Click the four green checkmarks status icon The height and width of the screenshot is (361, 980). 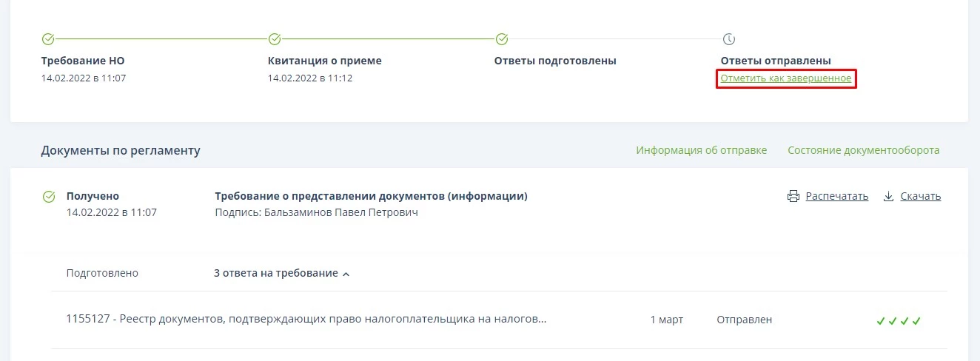pyautogui.click(x=899, y=320)
